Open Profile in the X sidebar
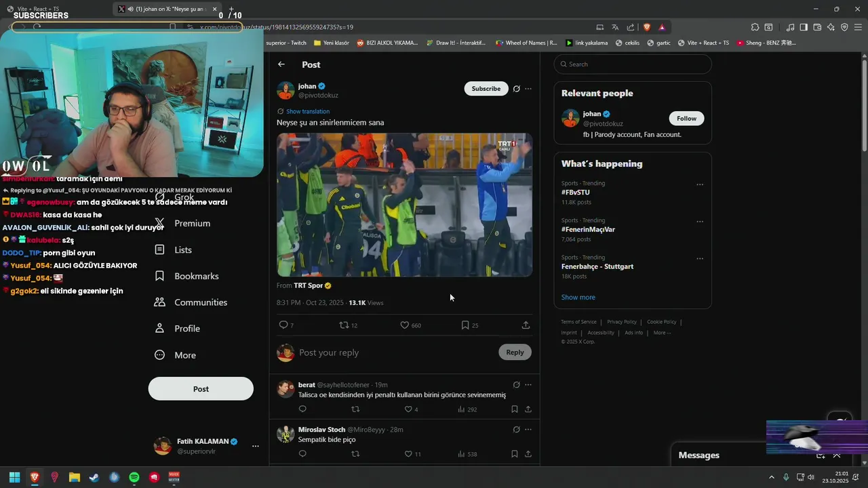The height and width of the screenshot is (488, 868). click(x=178, y=329)
